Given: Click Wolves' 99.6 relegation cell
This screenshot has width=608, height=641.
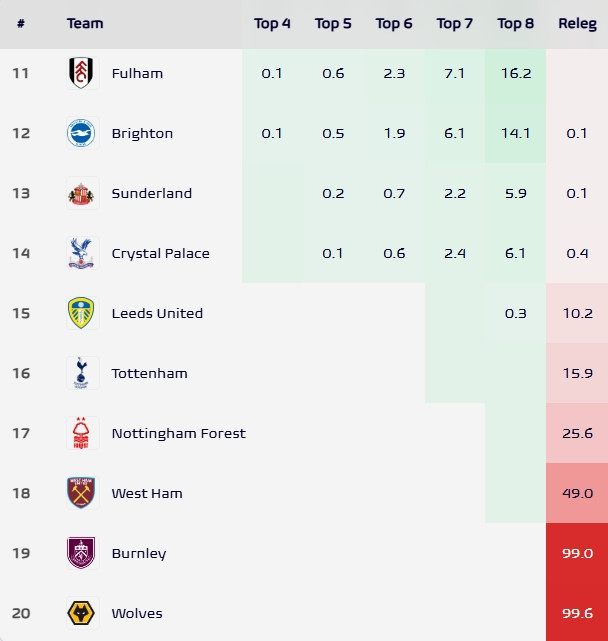Looking at the screenshot, I should pos(577,613).
